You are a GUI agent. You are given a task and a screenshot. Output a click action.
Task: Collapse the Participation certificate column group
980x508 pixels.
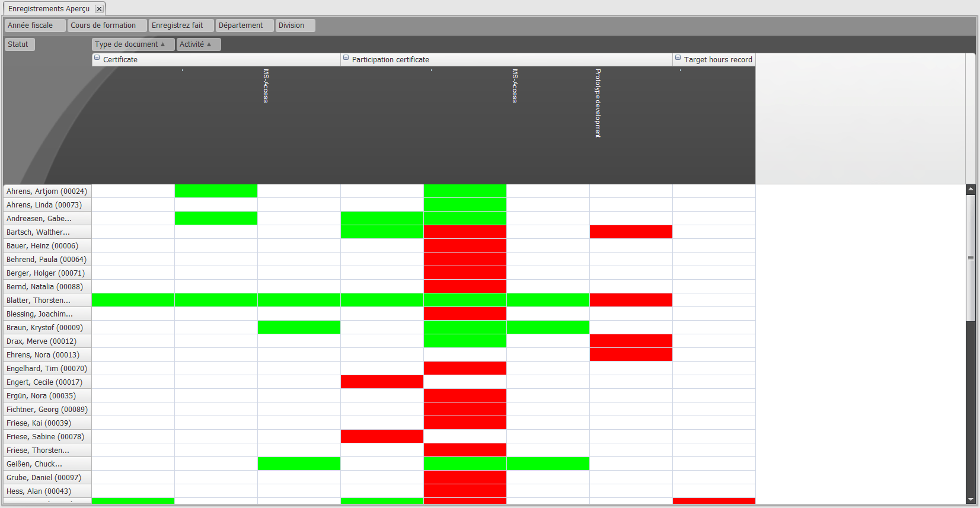[x=346, y=58]
